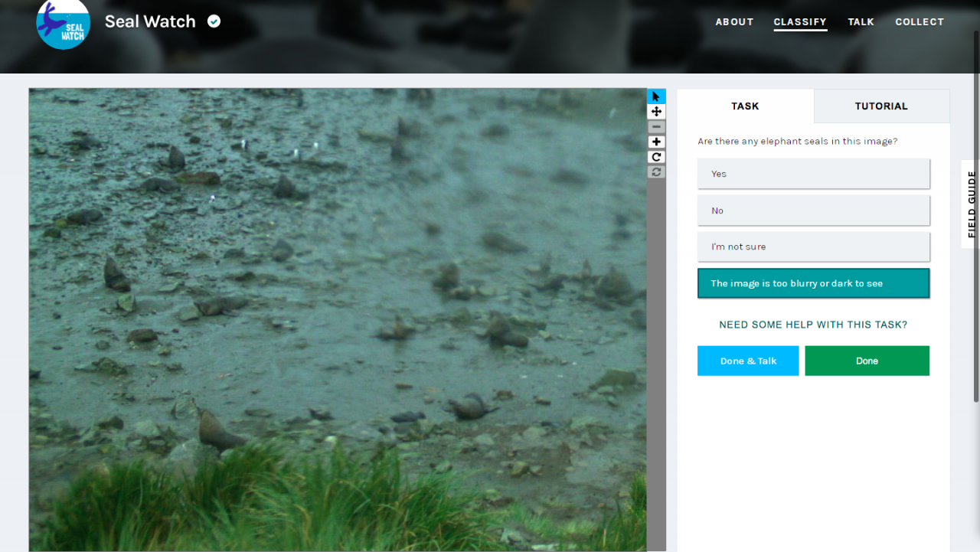Submit classification with the Done button
Viewport: 980px width, 552px height.
[867, 361]
